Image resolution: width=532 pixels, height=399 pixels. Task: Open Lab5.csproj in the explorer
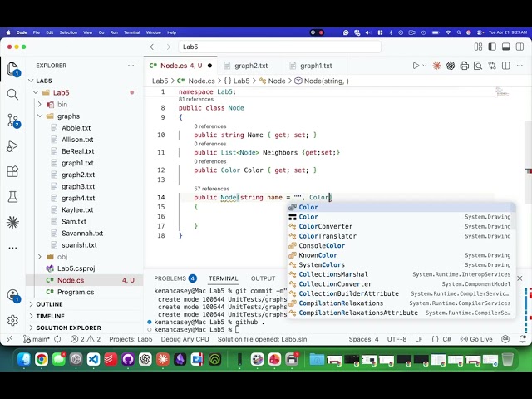[76, 268]
